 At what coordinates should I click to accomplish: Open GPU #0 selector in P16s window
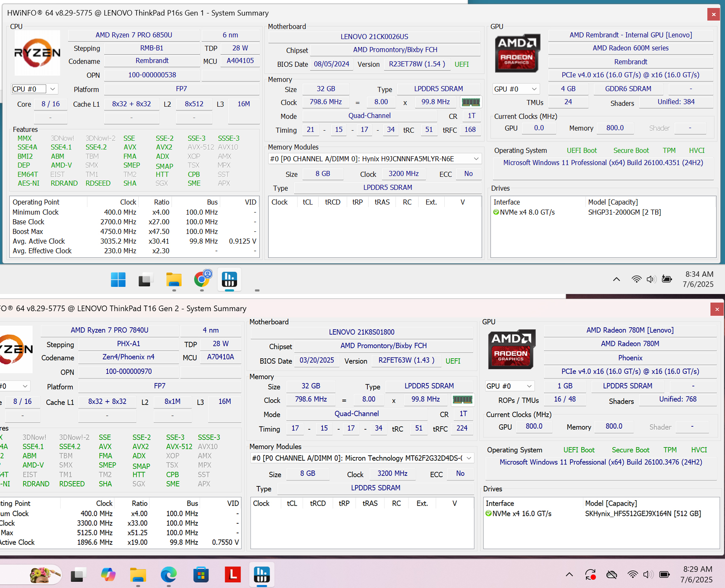click(x=516, y=89)
